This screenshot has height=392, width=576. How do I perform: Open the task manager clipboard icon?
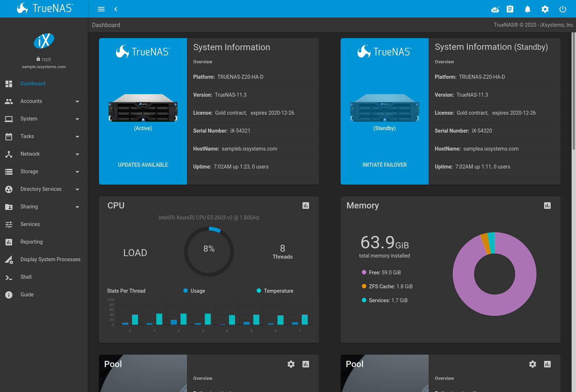[x=510, y=9]
